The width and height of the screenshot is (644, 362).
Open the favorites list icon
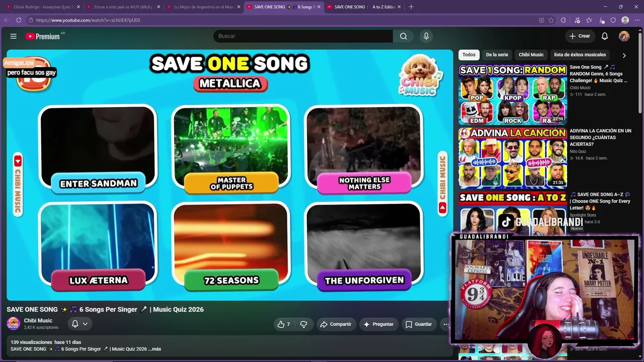589,20
